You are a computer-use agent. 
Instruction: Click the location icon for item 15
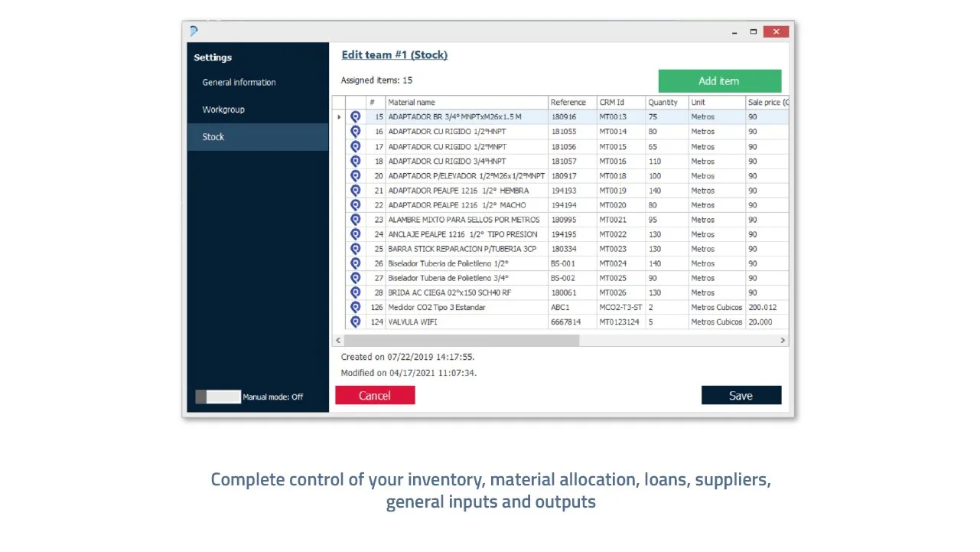click(x=355, y=117)
